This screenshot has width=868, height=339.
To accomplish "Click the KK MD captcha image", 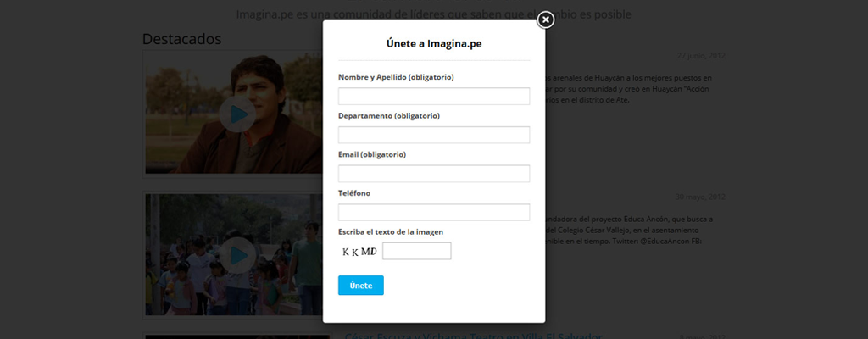I will 359,252.
